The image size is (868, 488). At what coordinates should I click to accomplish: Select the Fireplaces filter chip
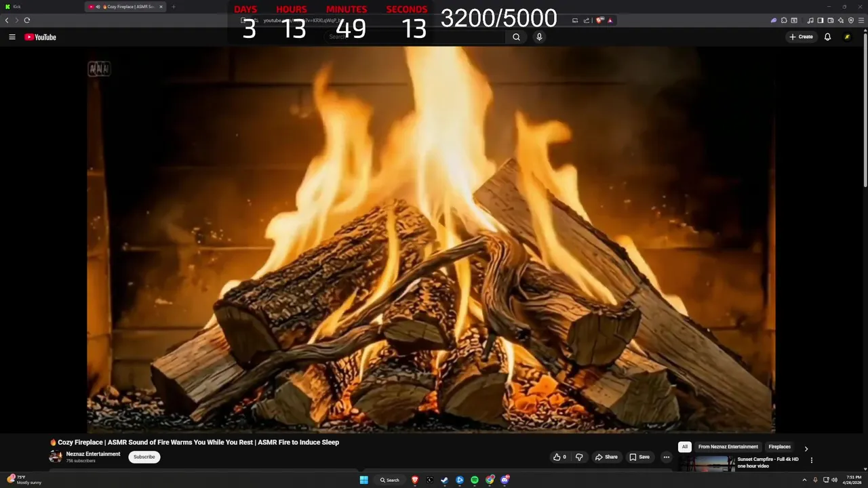[x=779, y=447]
